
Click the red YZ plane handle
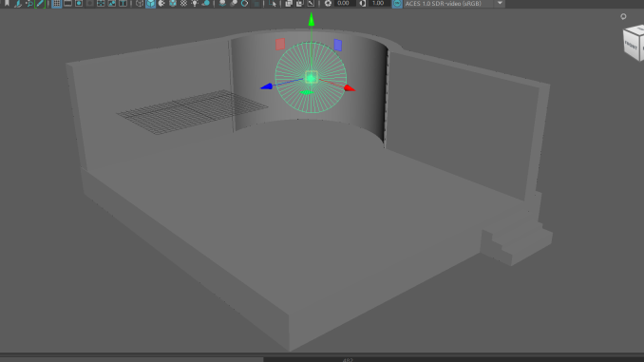point(280,44)
